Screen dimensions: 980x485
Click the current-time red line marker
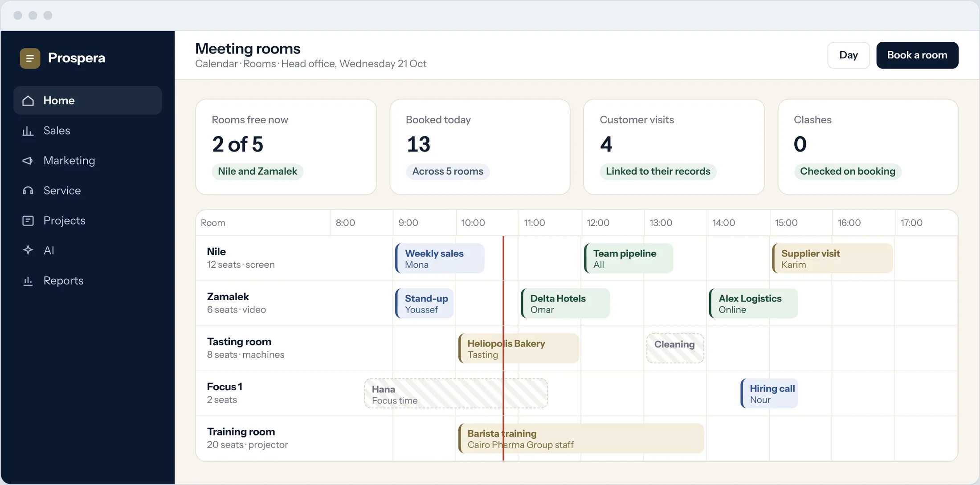(x=503, y=348)
